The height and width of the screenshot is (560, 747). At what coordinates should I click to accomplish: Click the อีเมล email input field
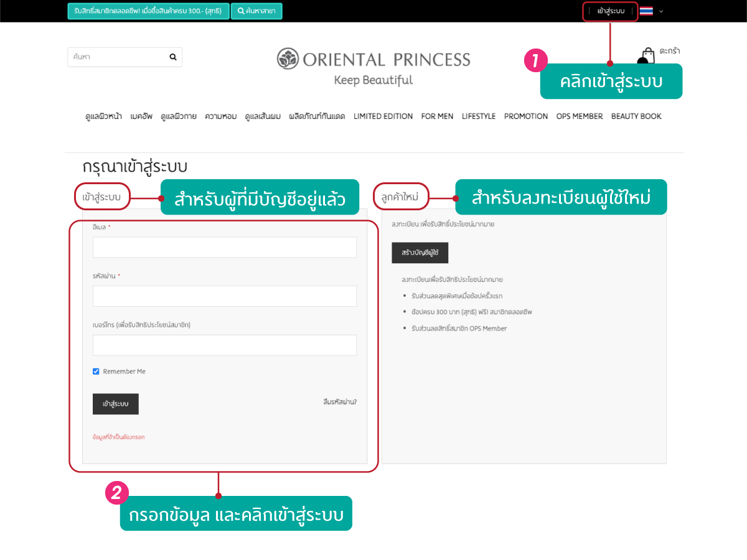[225, 247]
